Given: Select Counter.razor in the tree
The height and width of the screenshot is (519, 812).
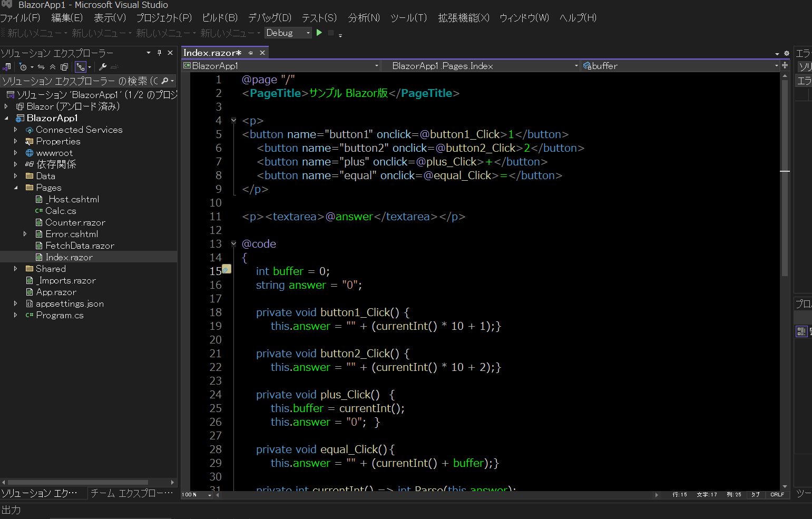Looking at the screenshot, I should pyautogui.click(x=75, y=222).
